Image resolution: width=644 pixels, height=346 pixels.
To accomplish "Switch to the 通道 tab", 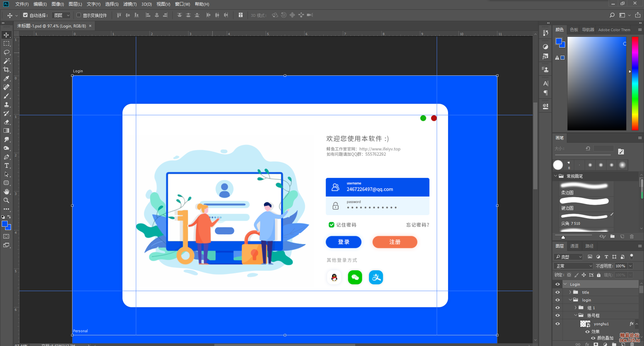I will click(x=574, y=246).
